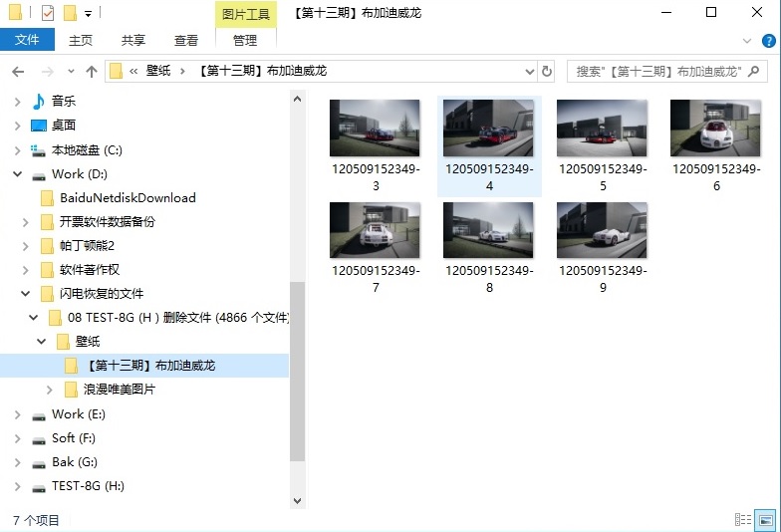Click 壁纸 in the address bar path

158,71
